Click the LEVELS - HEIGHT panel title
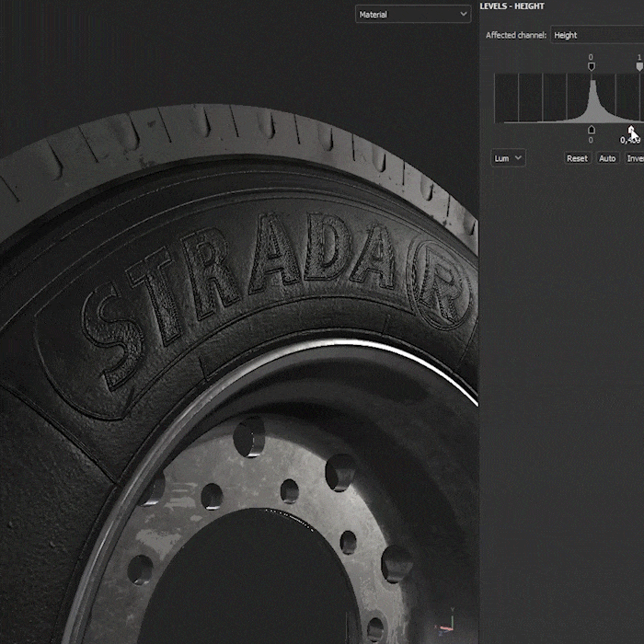 coord(512,6)
